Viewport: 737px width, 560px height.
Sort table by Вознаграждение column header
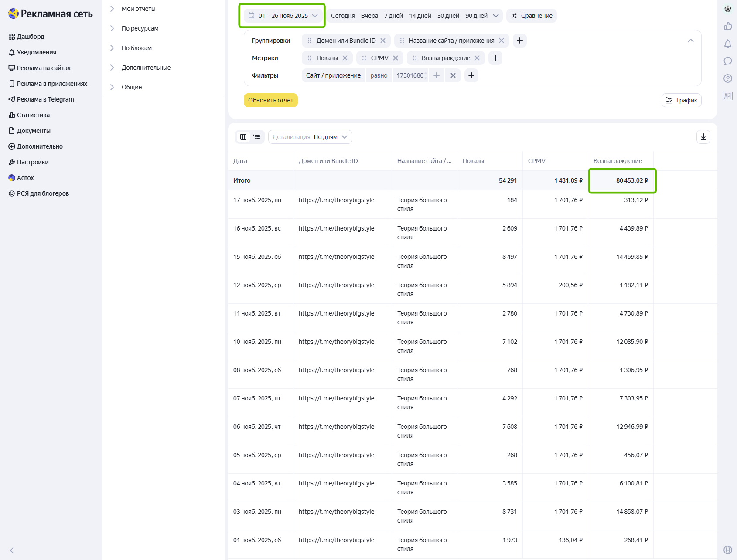click(618, 161)
